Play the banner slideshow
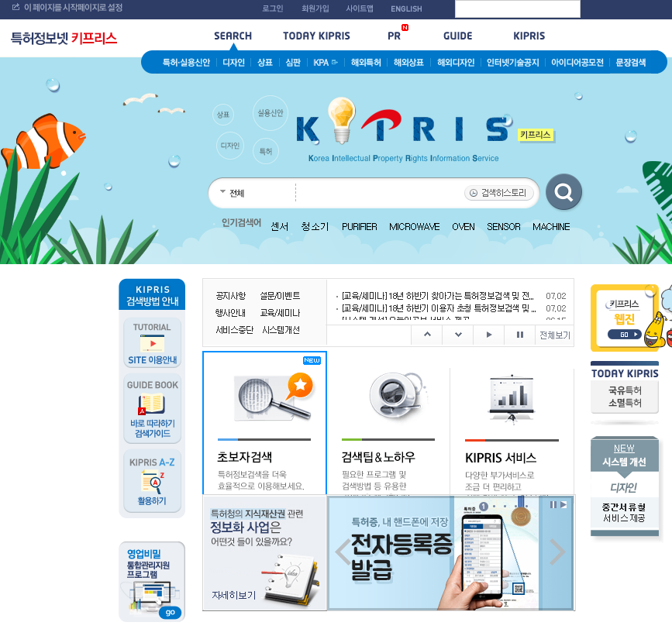Screen dimensions: 672x629 tap(563, 505)
